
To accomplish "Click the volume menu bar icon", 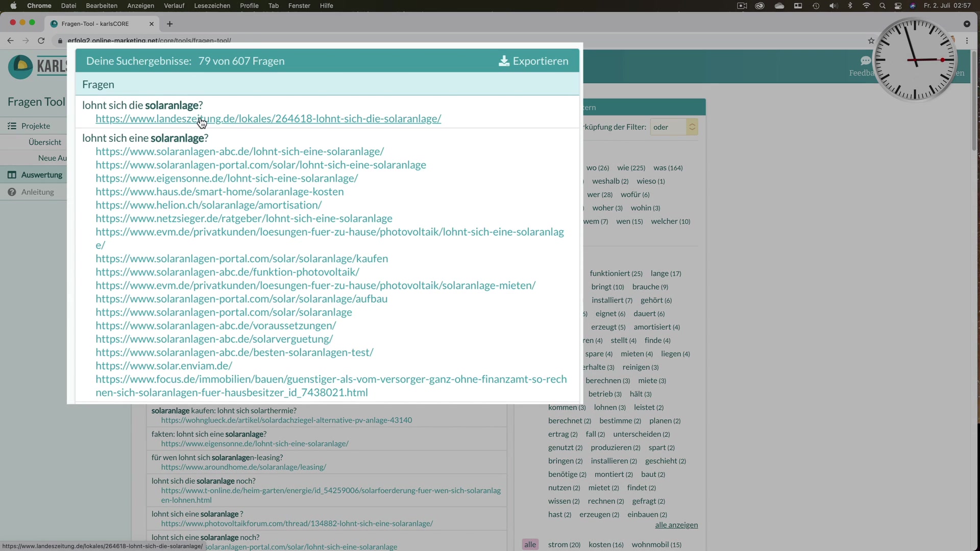I will tap(833, 6).
